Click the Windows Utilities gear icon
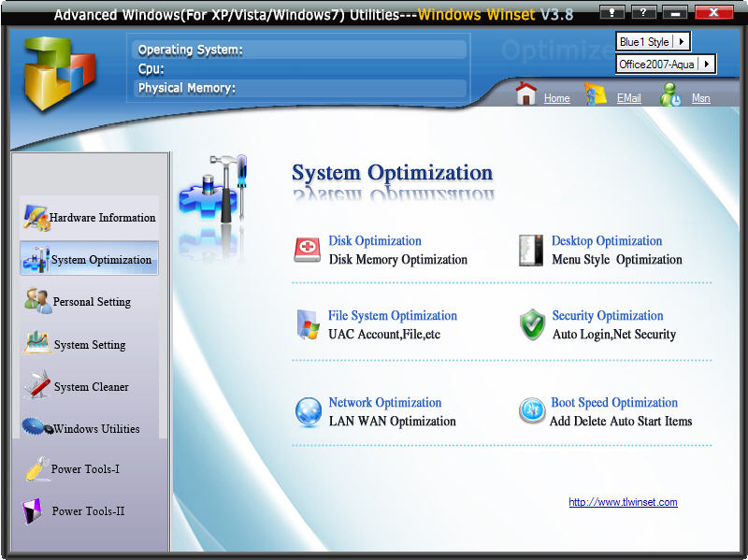This screenshot has height=560, width=748. click(x=37, y=426)
